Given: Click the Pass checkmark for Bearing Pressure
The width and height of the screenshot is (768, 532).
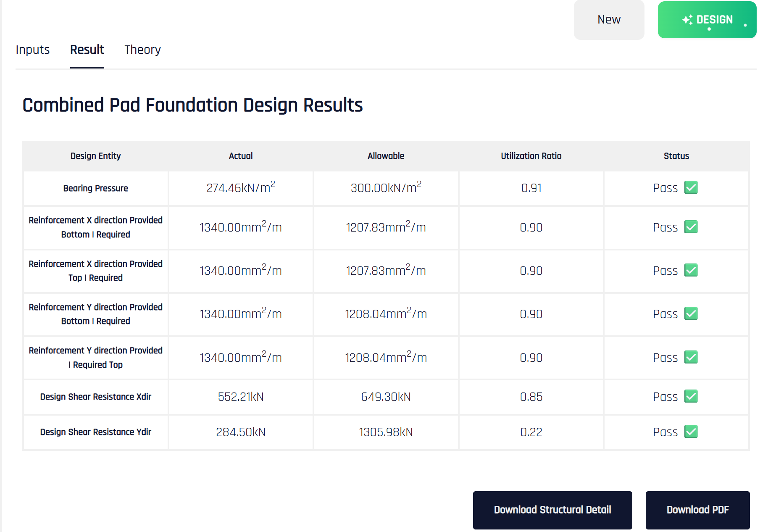Looking at the screenshot, I should pos(691,188).
